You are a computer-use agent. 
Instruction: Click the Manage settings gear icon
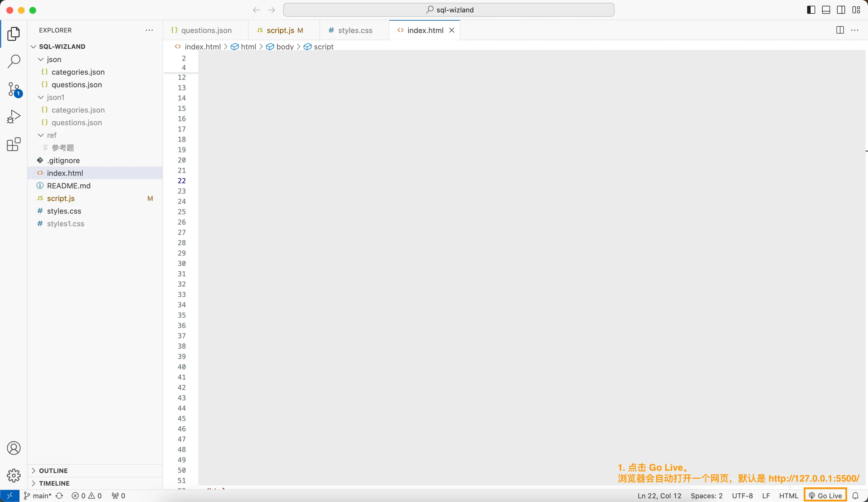13,476
